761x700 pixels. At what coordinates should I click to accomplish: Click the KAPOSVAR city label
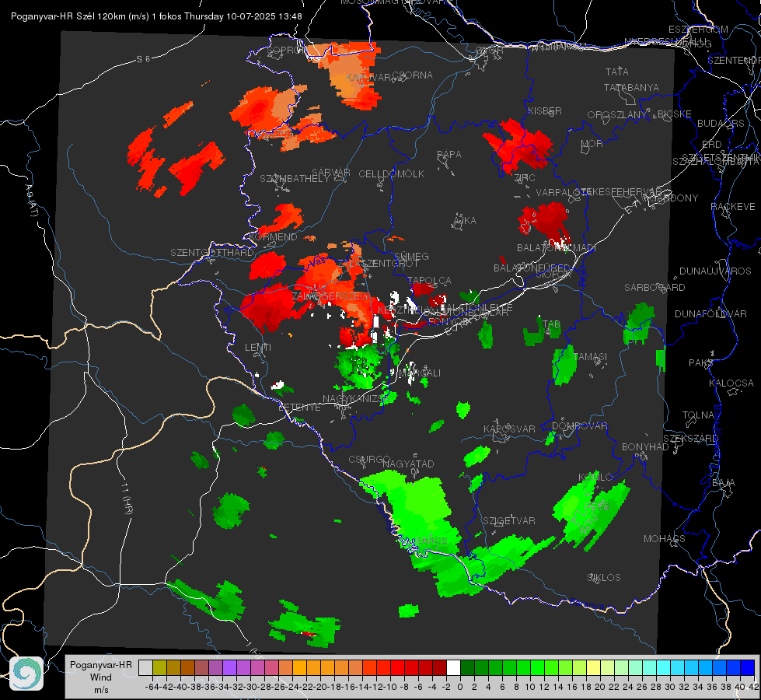pyautogui.click(x=509, y=429)
